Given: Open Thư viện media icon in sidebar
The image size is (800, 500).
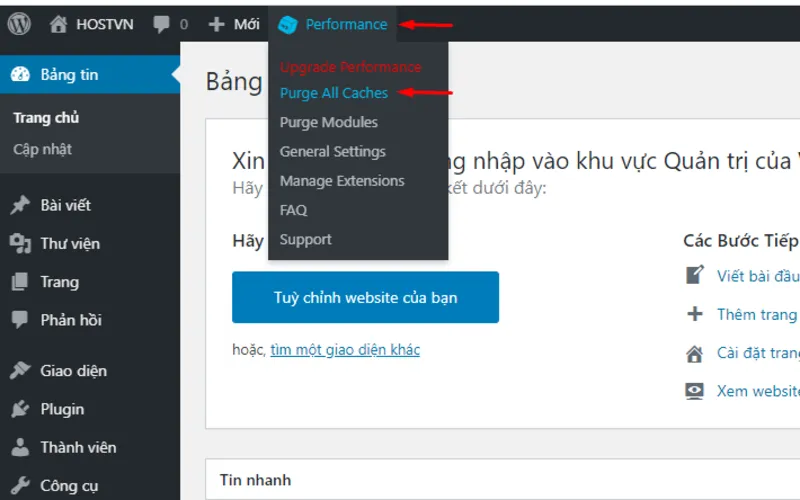Looking at the screenshot, I should coord(20,243).
